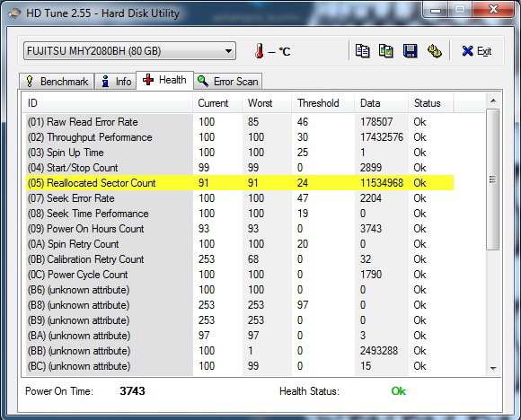
Task: Select the Throughput Performance row
Action: point(240,137)
